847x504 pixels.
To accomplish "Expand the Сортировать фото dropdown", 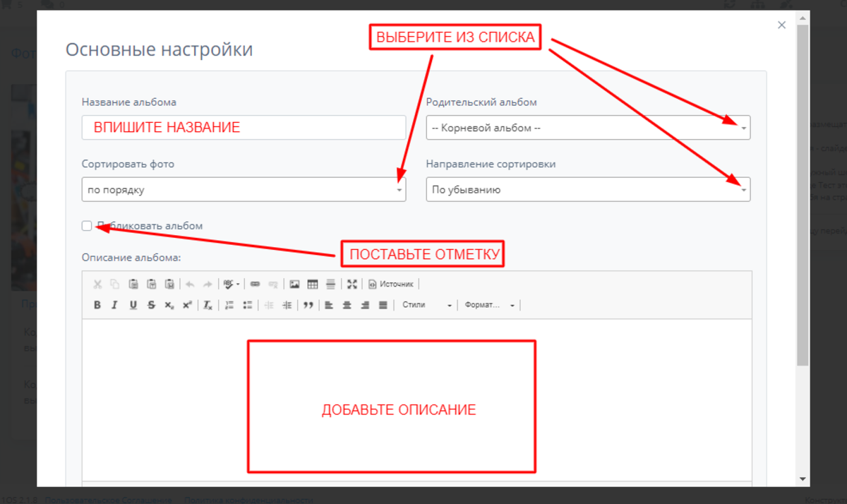I will [244, 189].
